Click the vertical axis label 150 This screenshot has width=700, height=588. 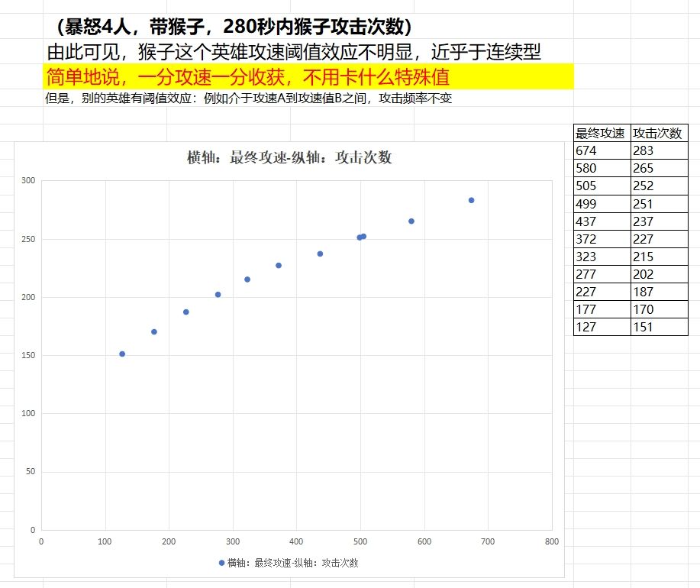pos(28,355)
